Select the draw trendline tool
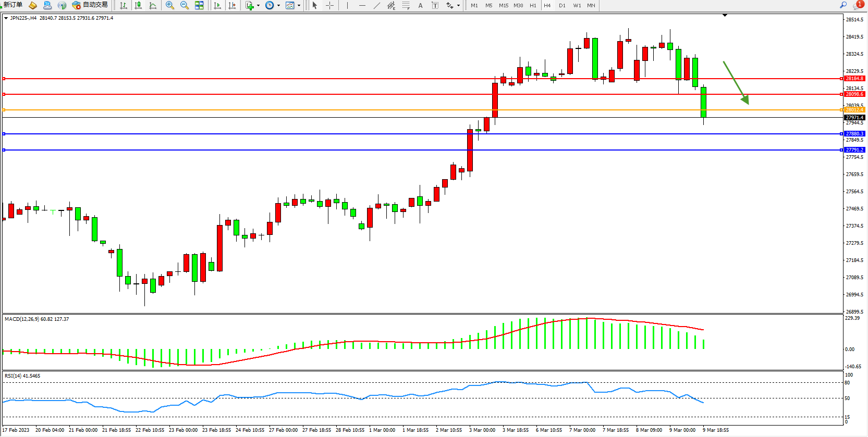Image resolution: width=868 pixels, height=437 pixels. pyautogui.click(x=376, y=5)
